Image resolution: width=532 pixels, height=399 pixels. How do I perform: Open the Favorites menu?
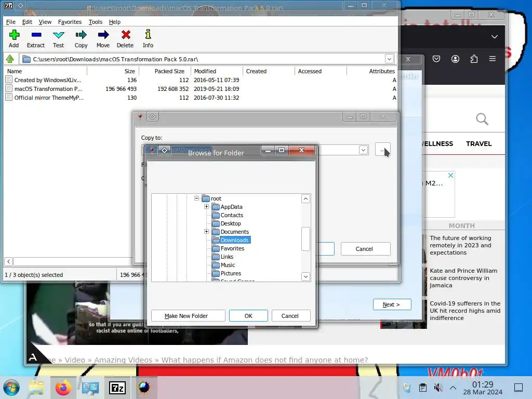coord(70,22)
